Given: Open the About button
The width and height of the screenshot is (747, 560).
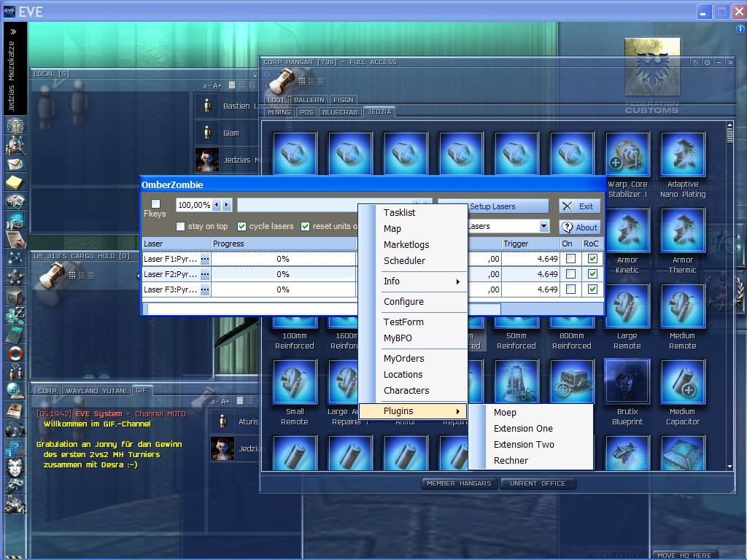Looking at the screenshot, I should pos(579,227).
